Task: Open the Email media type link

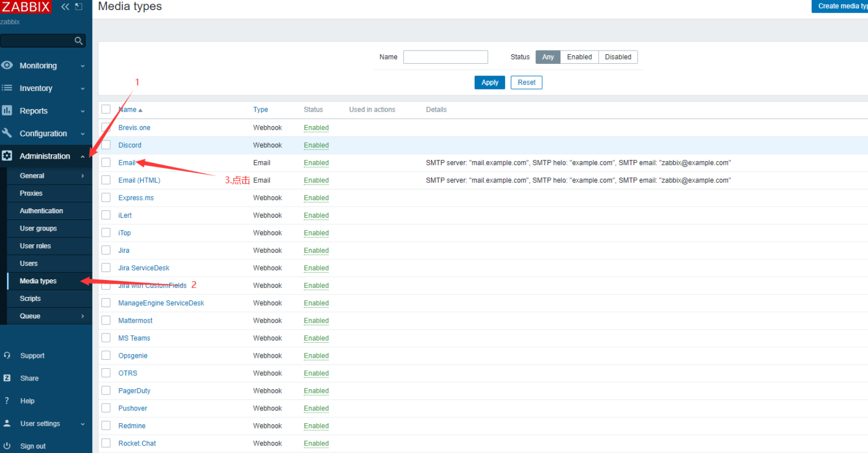Action: (x=127, y=163)
